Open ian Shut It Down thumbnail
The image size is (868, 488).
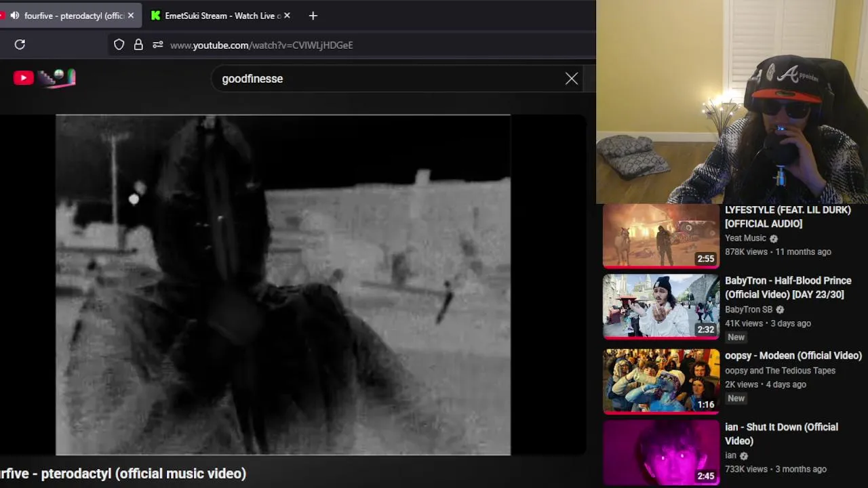(661, 452)
